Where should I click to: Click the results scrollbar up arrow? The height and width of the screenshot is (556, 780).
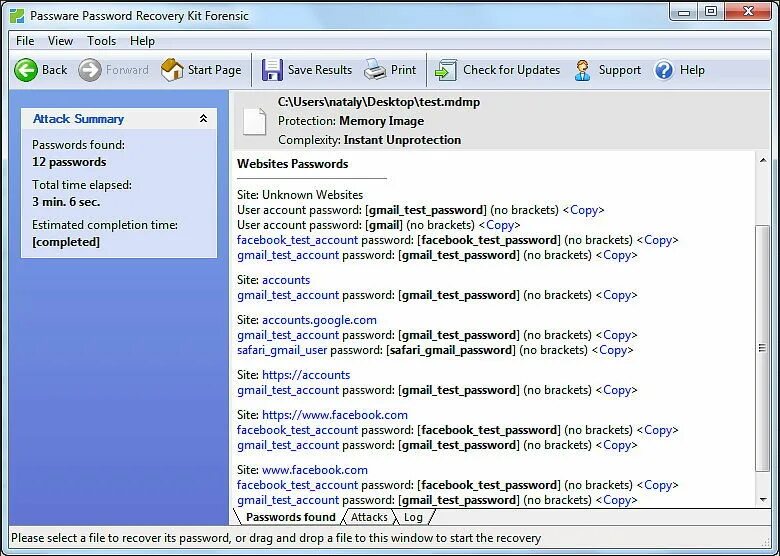pos(763,161)
